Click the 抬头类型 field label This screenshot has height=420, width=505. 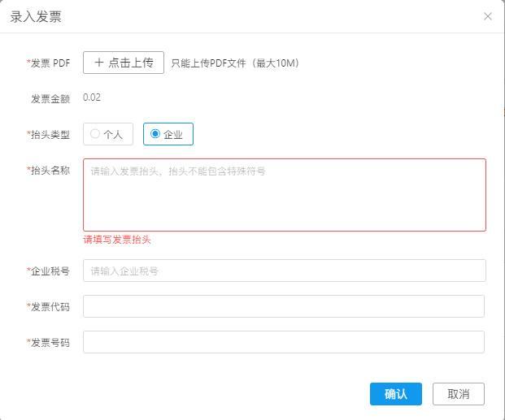pos(50,134)
